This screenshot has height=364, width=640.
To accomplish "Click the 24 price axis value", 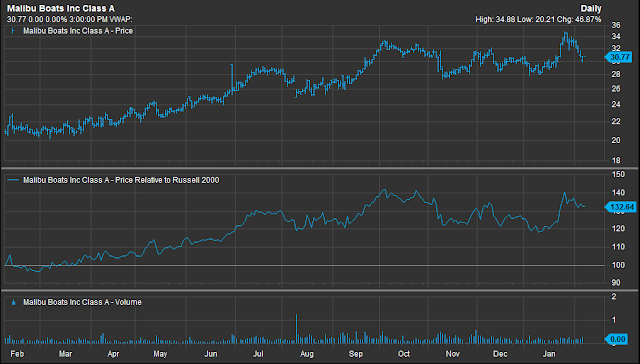I will [x=616, y=104].
